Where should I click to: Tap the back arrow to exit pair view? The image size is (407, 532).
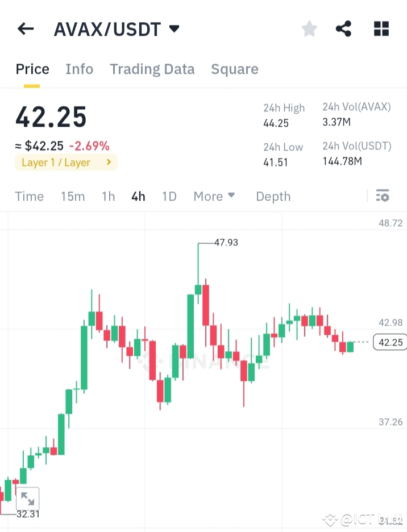click(25, 28)
